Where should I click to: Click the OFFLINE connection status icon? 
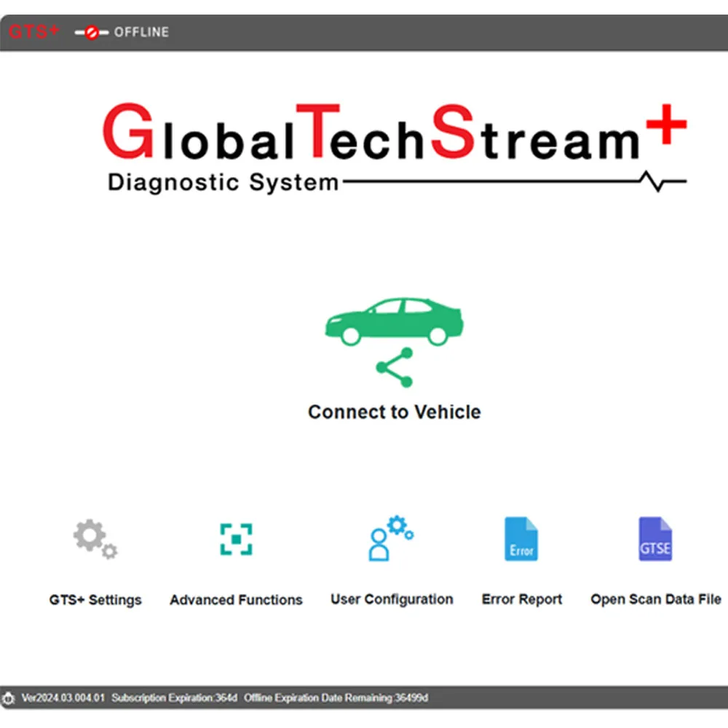pos(92,33)
